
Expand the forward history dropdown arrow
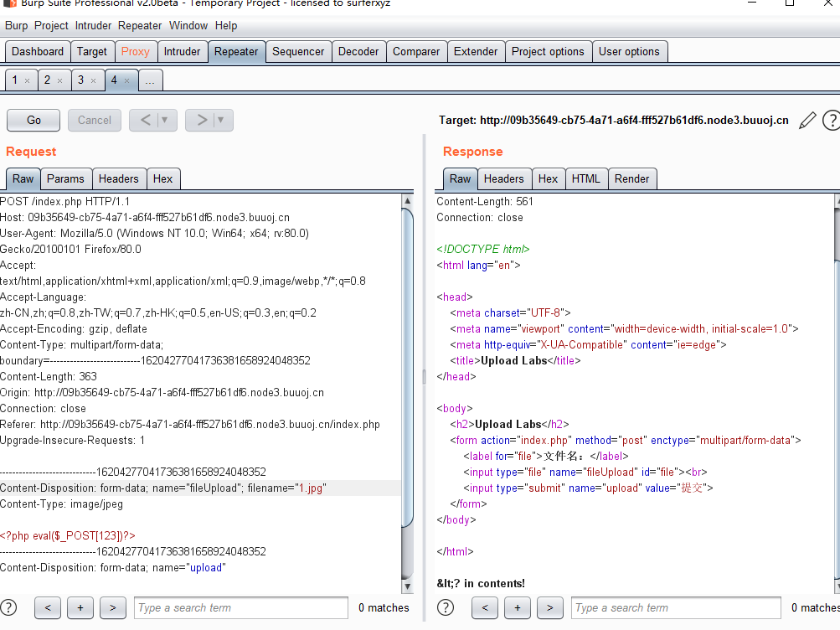(x=221, y=120)
